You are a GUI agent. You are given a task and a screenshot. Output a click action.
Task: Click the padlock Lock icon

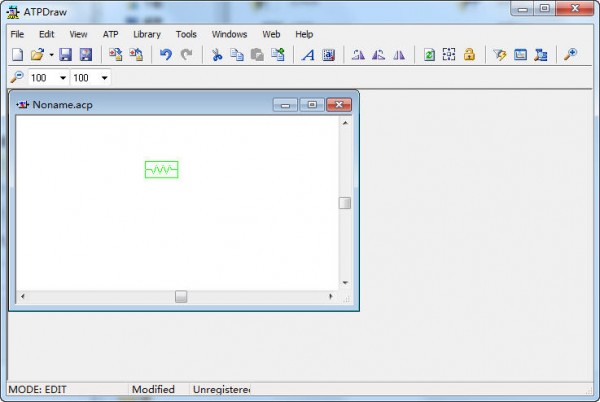point(469,55)
